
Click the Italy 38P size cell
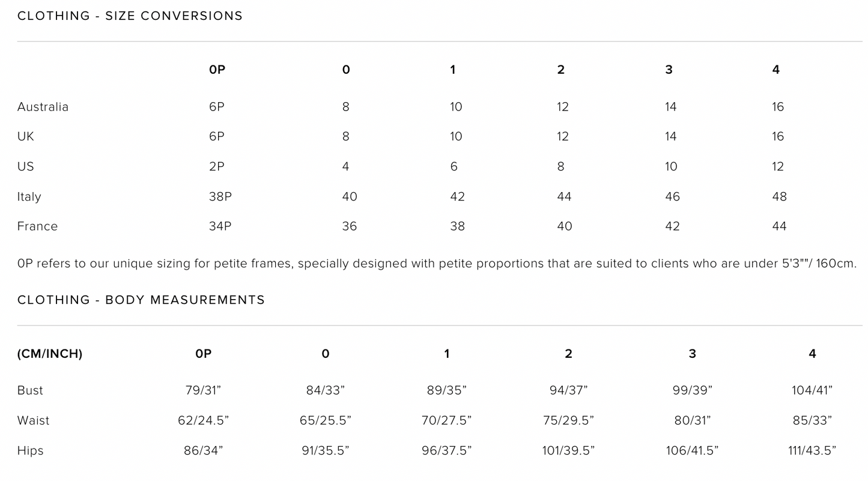(220, 197)
